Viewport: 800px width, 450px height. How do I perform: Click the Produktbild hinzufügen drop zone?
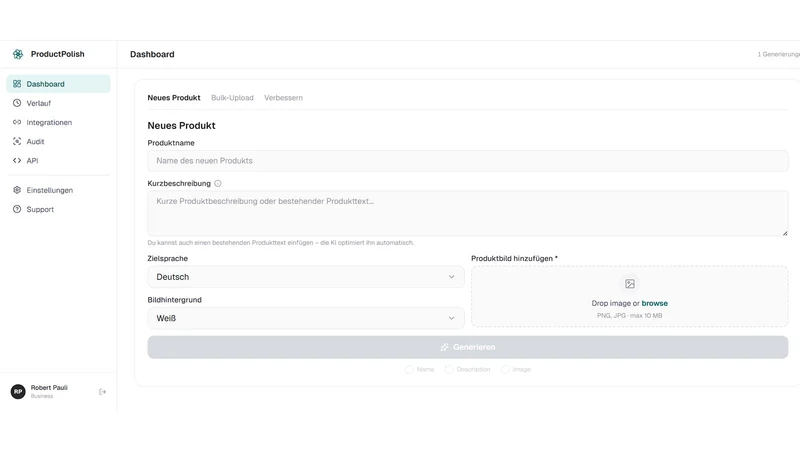pyautogui.click(x=630, y=296)
